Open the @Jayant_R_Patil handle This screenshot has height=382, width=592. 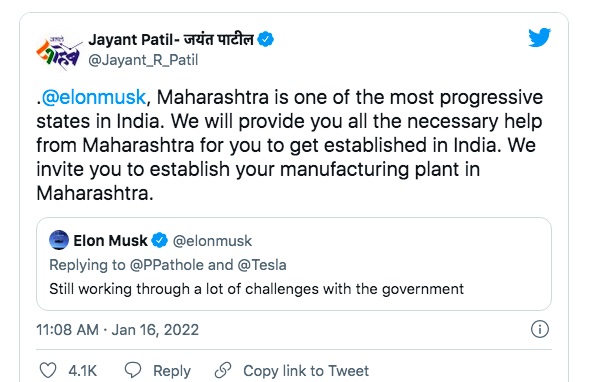coord(143,60)
